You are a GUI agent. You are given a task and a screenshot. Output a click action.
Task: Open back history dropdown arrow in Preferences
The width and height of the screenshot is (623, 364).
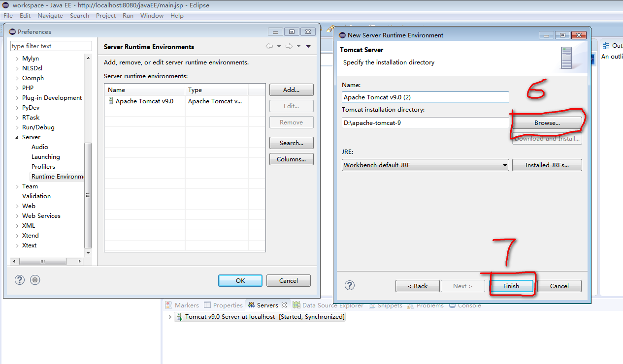click(279, 46)
